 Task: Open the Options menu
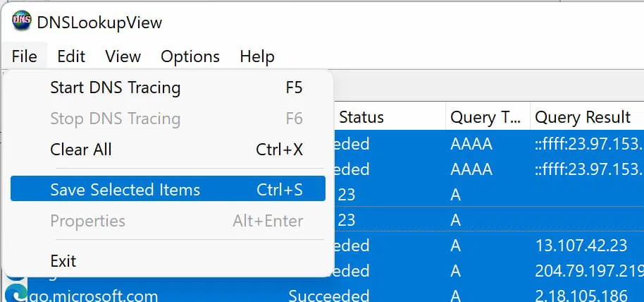tap(190, 56)
